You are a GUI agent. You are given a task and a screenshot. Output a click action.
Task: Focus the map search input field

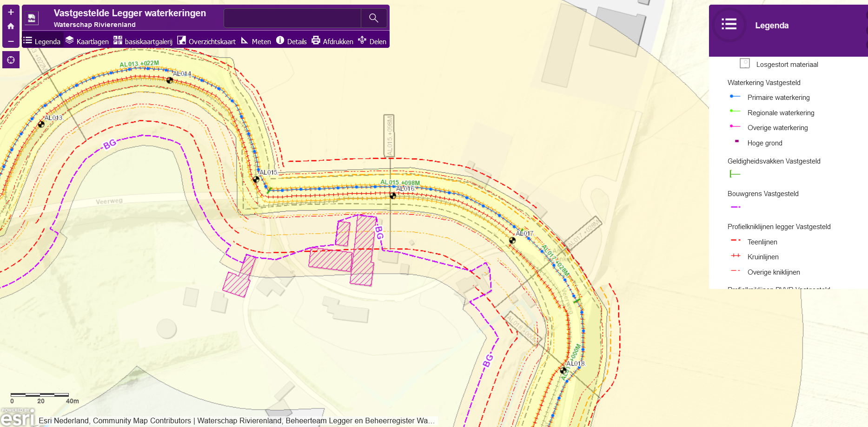[x=292, y=18]
